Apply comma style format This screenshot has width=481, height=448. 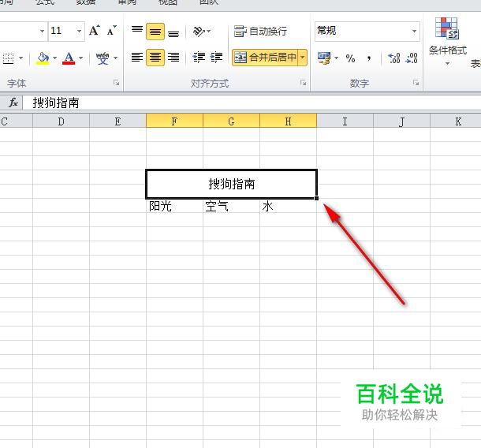click(369, 58)
